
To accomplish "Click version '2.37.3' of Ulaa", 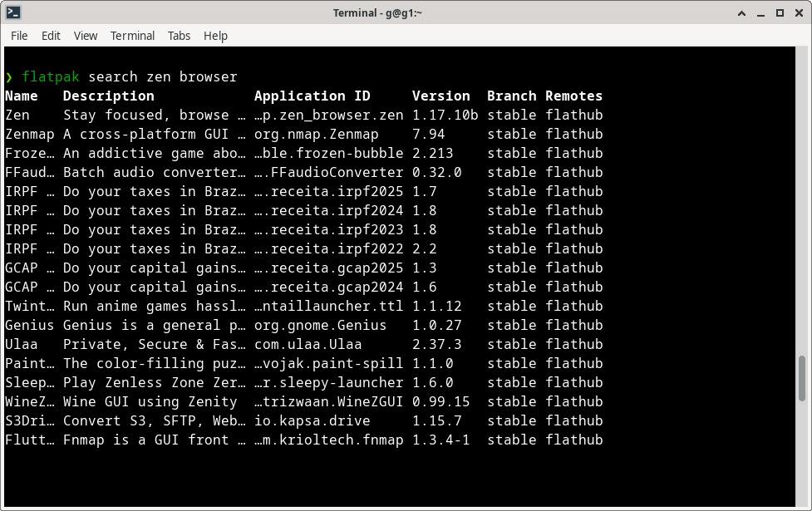I will pos(437,345).
